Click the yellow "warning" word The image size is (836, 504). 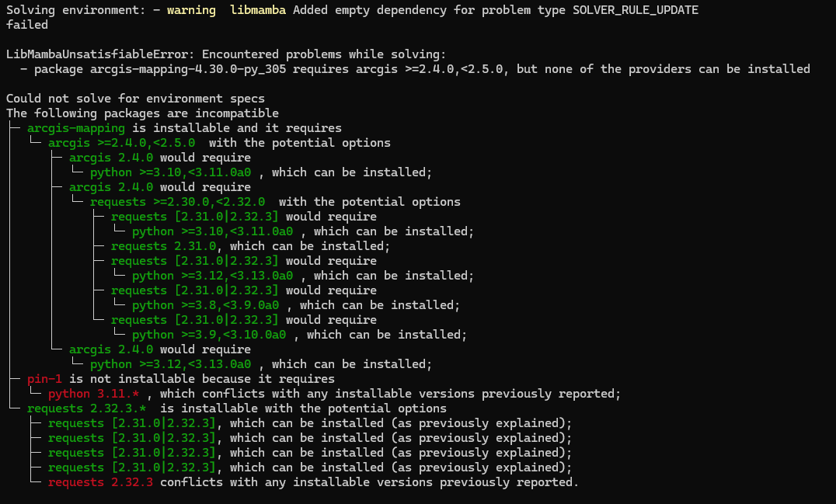pyautogui.click(x=191, y=10)
